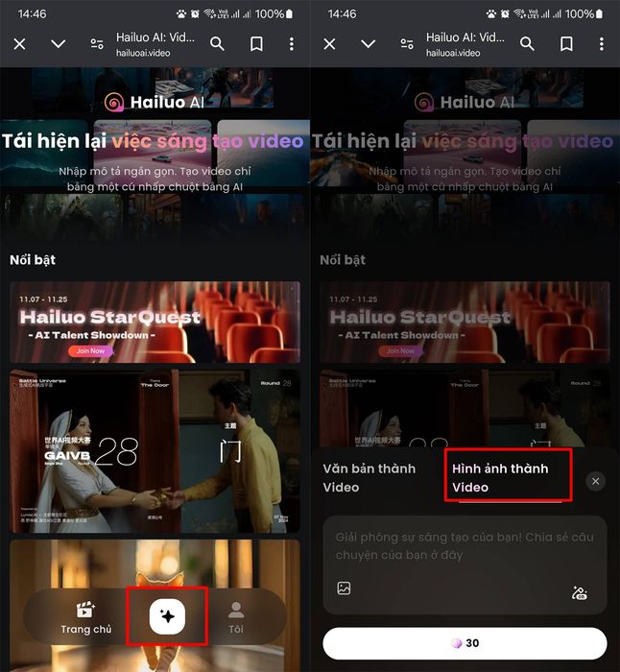This screenshot has height=672, width=620.
Task: Close the video creation panel
Action: [x=596, y=481]
